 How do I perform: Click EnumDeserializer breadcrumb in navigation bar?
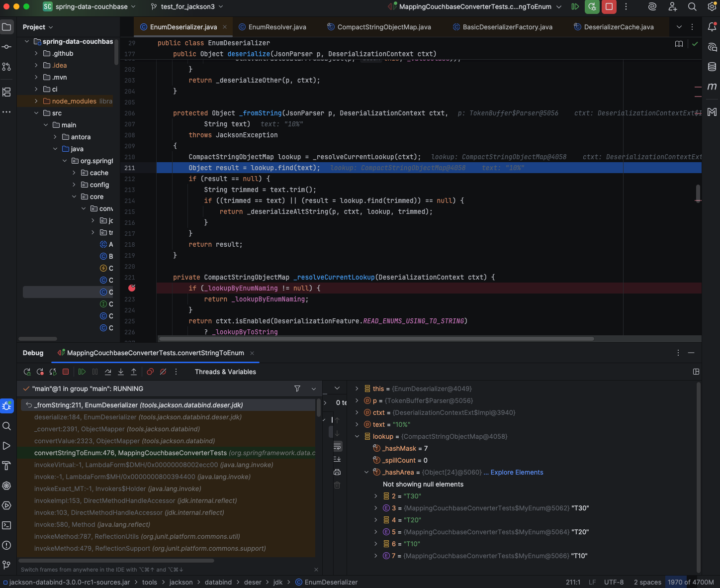click(x=326, y=582)
